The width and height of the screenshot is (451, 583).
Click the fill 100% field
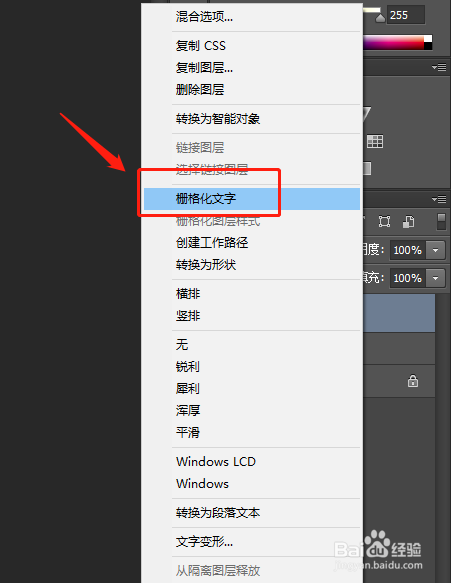[407, 278]
